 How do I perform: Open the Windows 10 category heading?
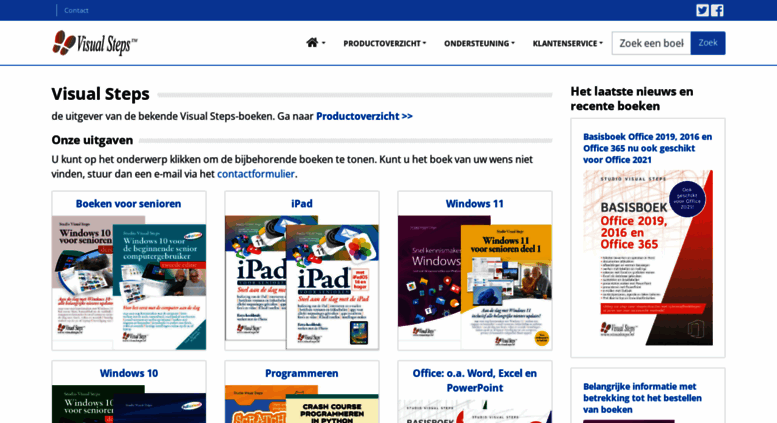129,373
